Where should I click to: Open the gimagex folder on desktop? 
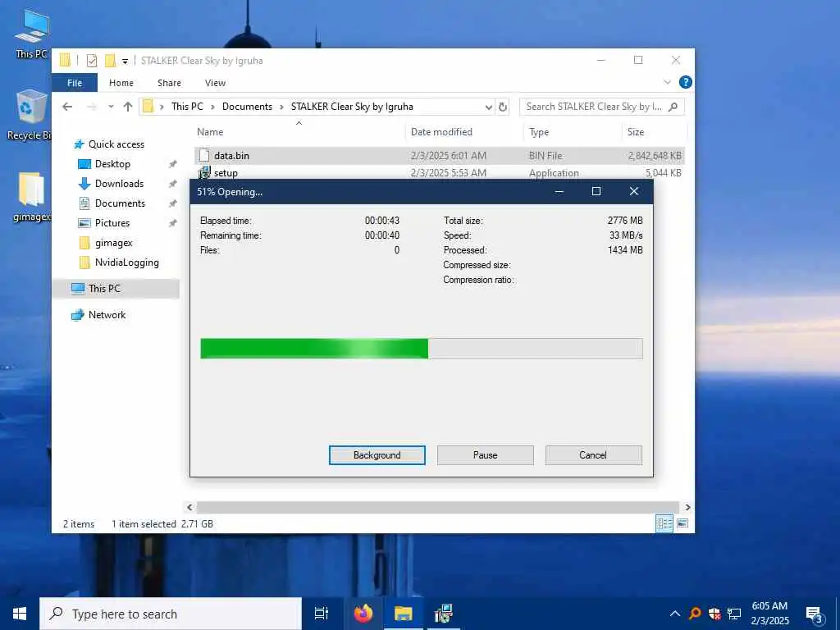(x=32, y=197)
